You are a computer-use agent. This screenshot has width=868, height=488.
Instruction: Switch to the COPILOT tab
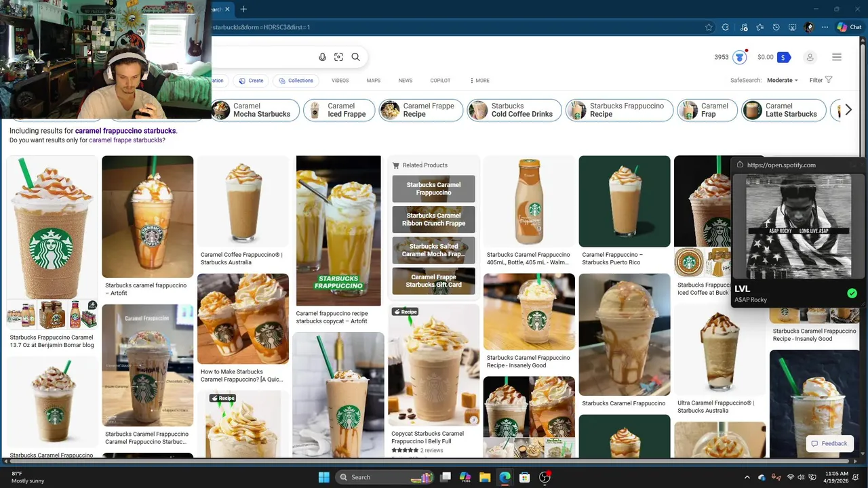tap(440, 80)
